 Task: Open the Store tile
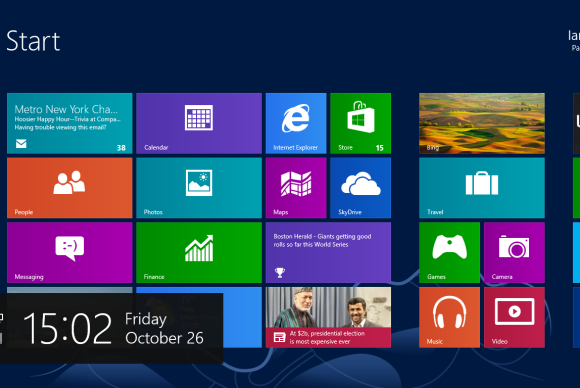coord(361,123)
